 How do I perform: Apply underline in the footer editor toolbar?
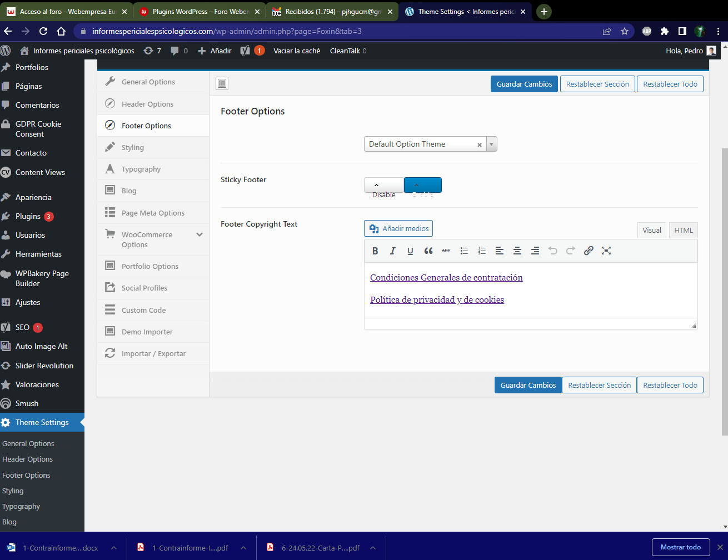pos(410,251)
